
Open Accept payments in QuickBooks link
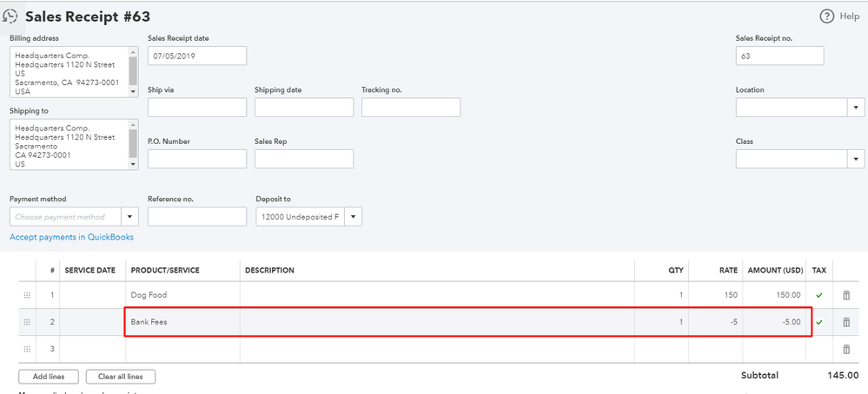point(71,237)
